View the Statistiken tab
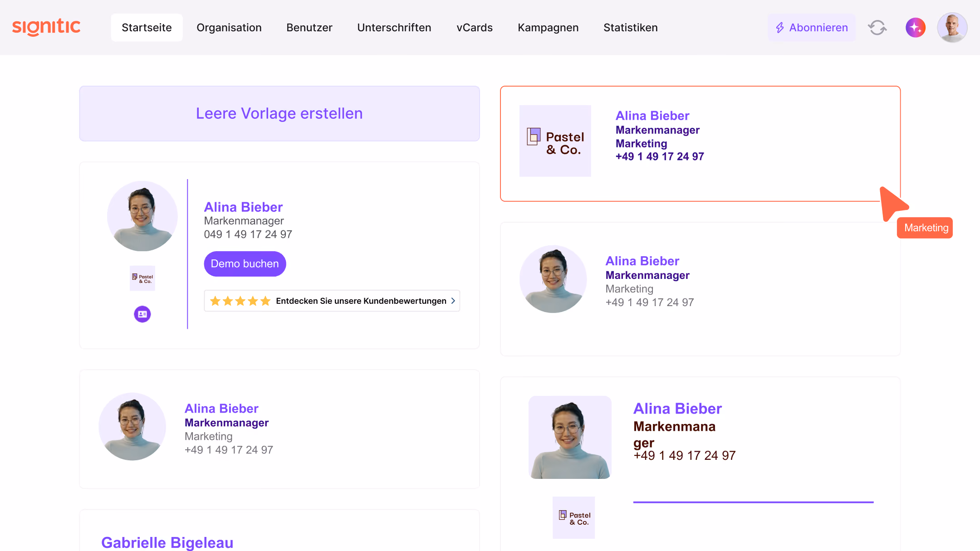The width and height of the screenshot is (980, 551). point(631,28)
